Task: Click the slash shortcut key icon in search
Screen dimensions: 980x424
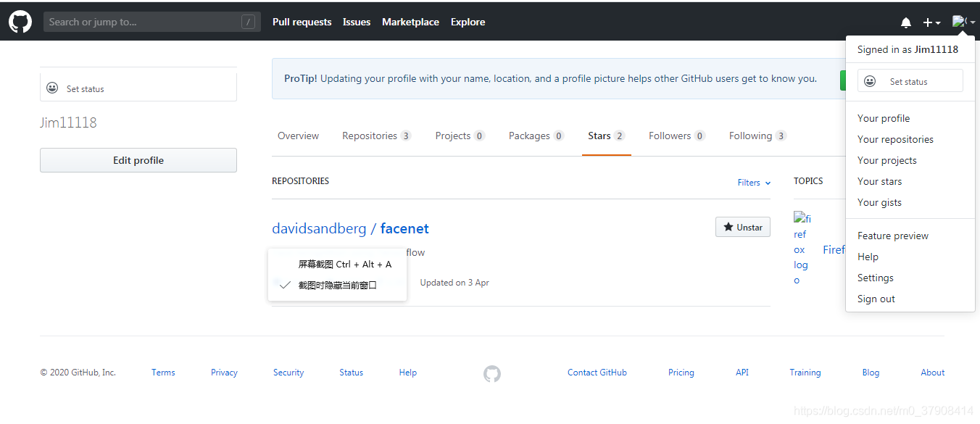Action: pos(248,22)
